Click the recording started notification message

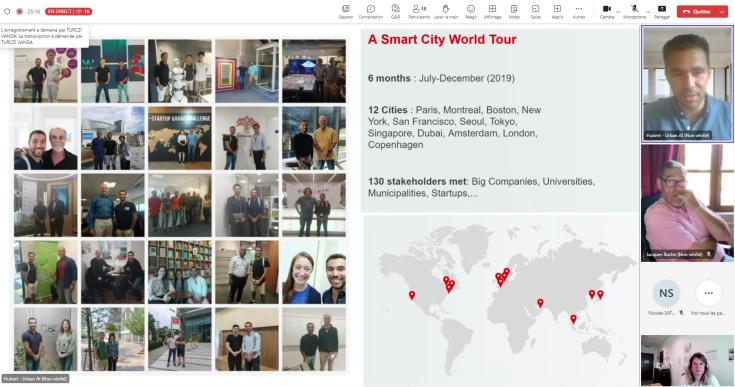(44, 36)
